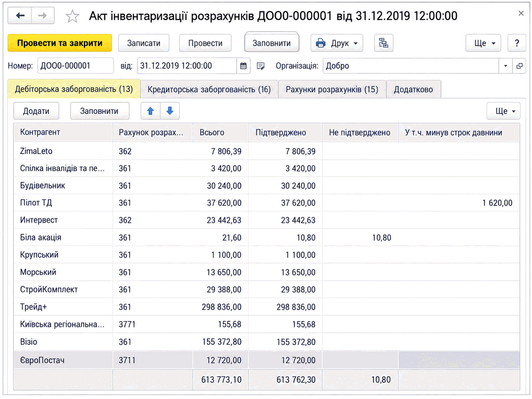Select the Візіо contractor cell
The height and width of the screenshot is (399, 532).
pyautogui.click(x=63, y=342)
